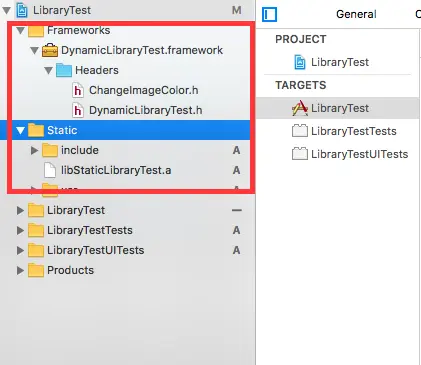This screenshot has height=365, width=421.
Task: Click the Frameworks yellow folder icon
Action: coord(36,31)
